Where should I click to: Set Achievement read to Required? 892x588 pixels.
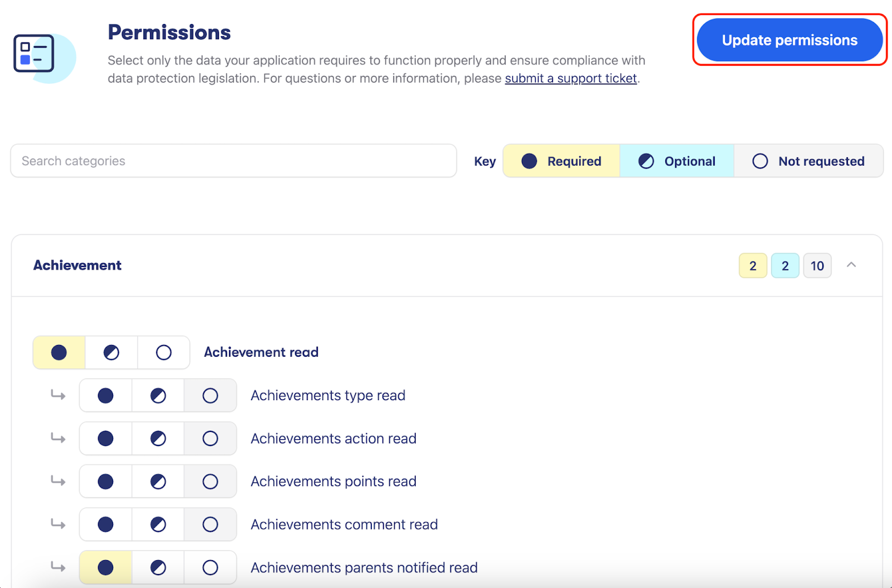[x=59, y=352]
